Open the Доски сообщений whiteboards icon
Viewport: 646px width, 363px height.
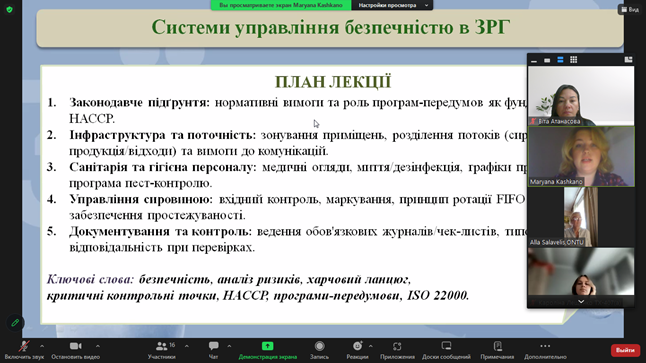click(x=446, y=346)
